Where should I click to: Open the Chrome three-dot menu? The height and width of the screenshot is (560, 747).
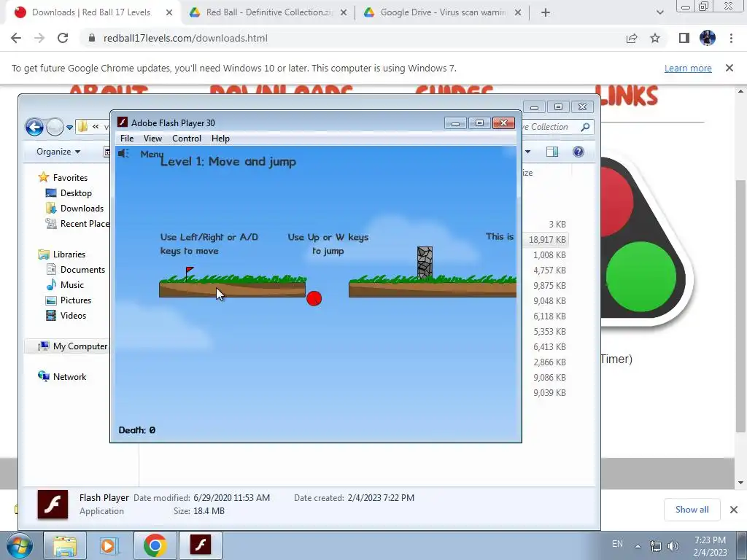click(x=731, y=38)
